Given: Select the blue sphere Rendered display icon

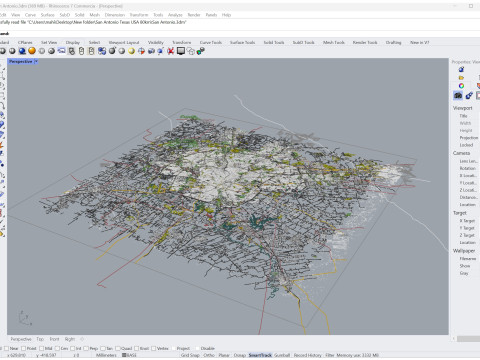Looking at the screenshot, I should point(22,51).
